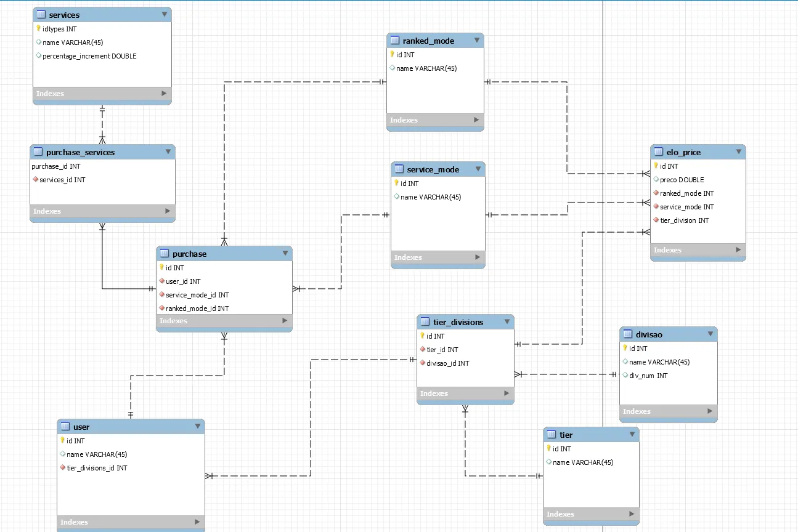
Task: Expand the Indexes section in tier table
Action: pos(631,514)
